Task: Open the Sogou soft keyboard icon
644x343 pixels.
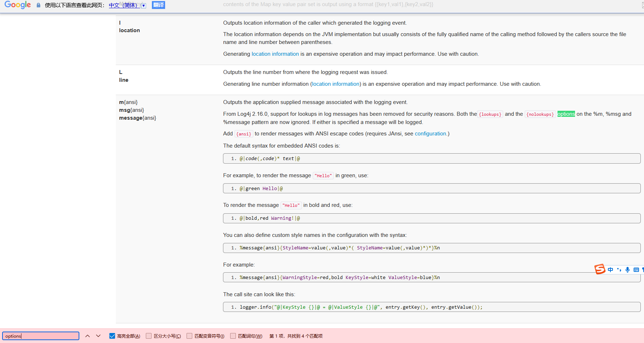Action: [x=636, y=270]
